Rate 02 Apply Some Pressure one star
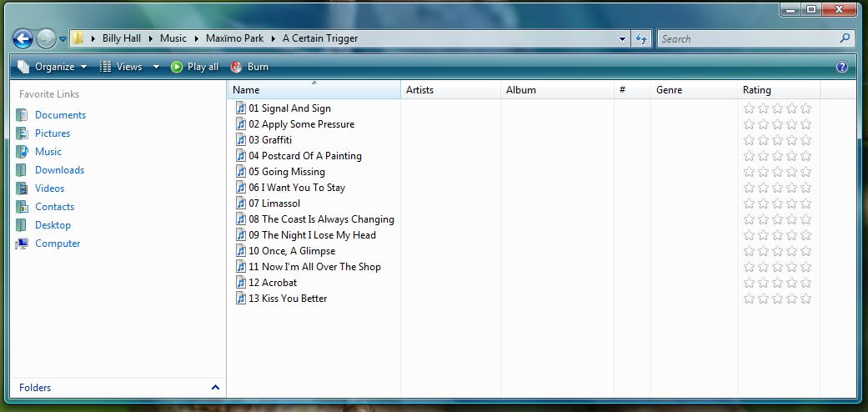The image size is (868, 412). 749,123
